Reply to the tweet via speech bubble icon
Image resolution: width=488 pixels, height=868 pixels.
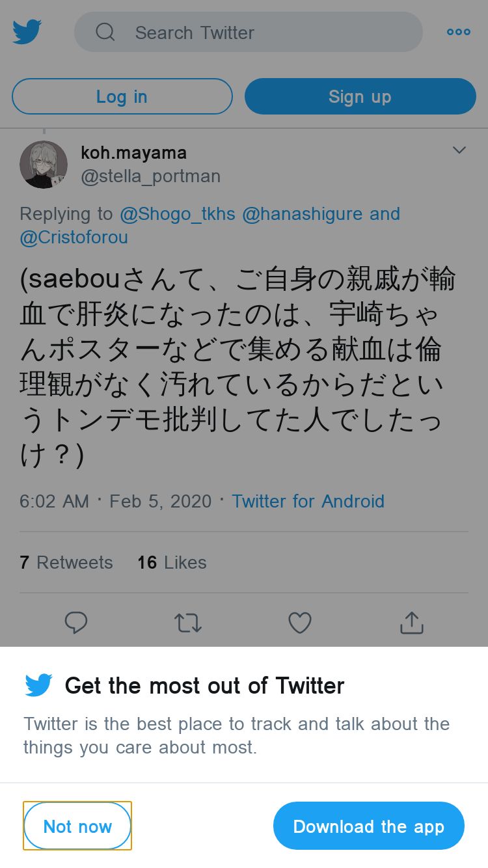point(76,623)
